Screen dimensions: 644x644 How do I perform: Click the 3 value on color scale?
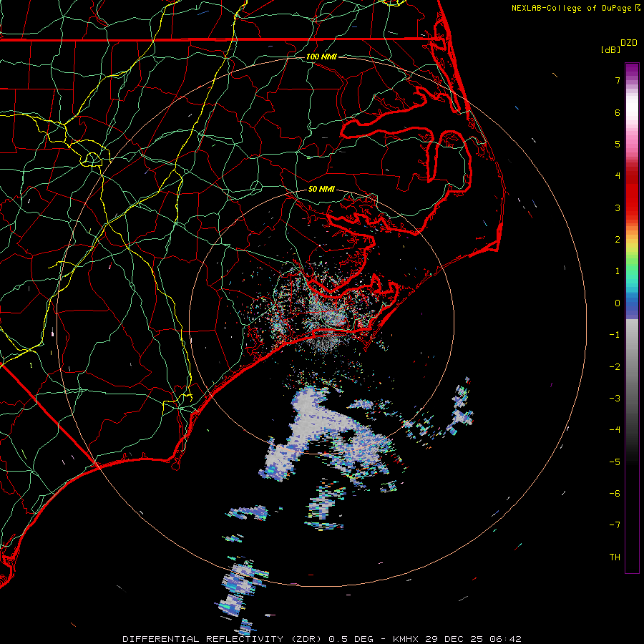click(x=618, y=208)
